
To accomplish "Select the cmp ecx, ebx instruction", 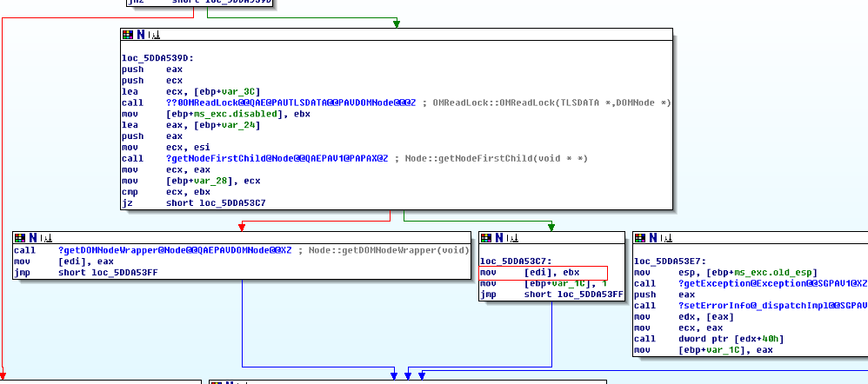I will tap(166, 191).
